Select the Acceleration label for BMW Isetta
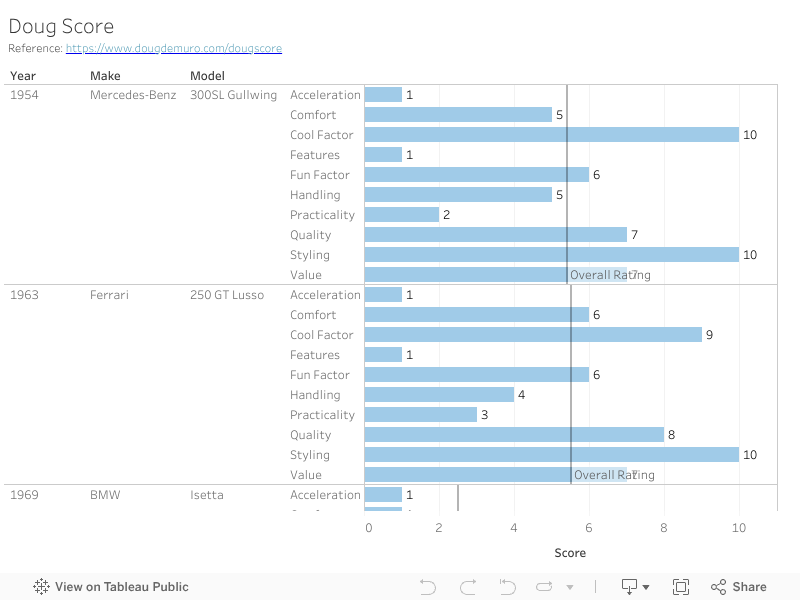This screenshot has width=800, height=600. pyautogui.click(x=325, y=495)
